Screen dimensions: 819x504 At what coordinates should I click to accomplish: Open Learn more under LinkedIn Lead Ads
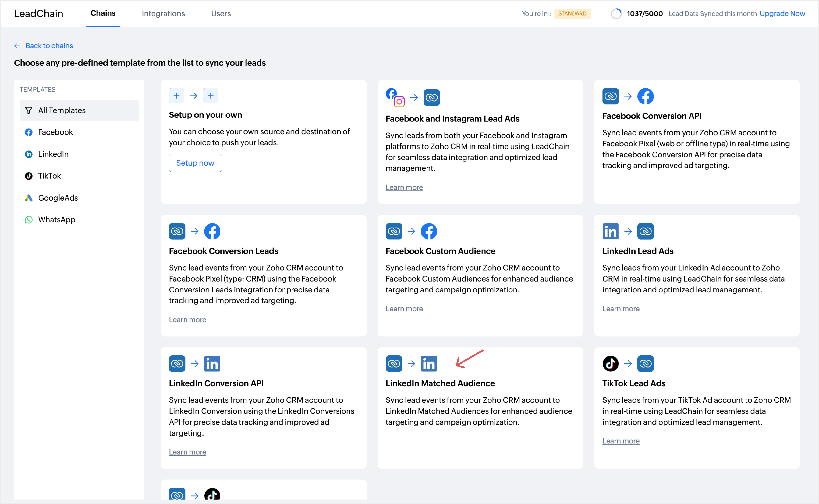coord(621,309)
